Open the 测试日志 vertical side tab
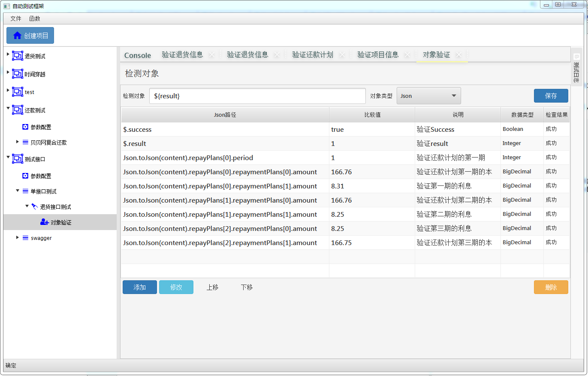 [577, 66]
